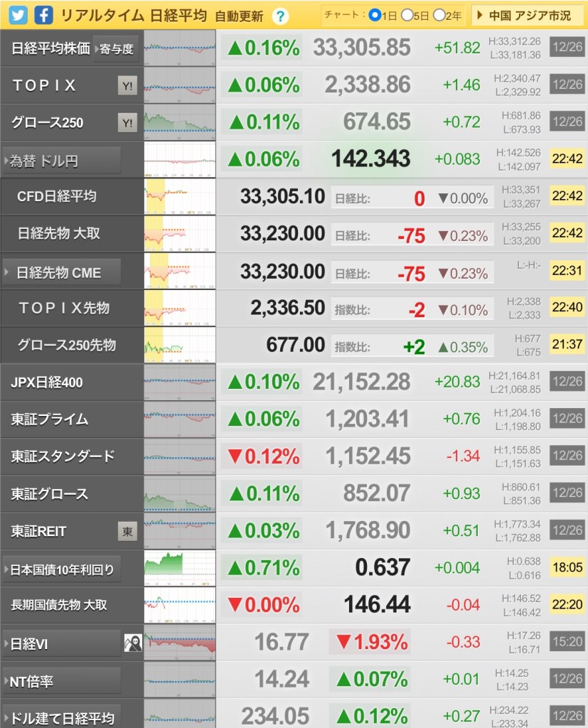588x728 pixels.
Task: Expand the 為替 ドル円 row
Action: tap(62, 161)
